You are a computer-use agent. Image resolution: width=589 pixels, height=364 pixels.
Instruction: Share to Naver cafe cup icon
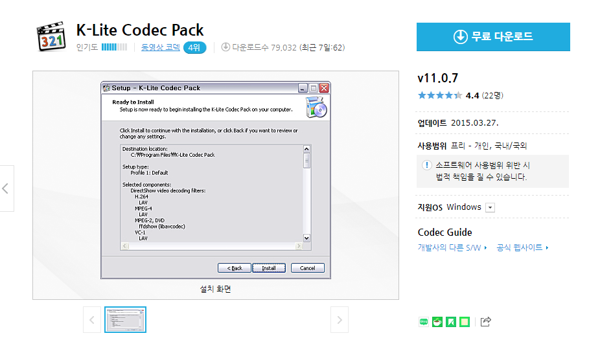coord(437,322)
